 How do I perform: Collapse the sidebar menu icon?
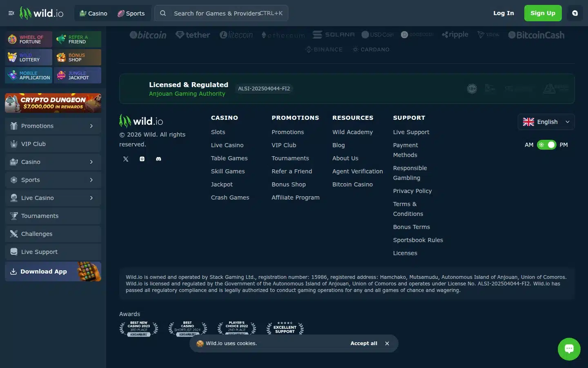[11, 13]
